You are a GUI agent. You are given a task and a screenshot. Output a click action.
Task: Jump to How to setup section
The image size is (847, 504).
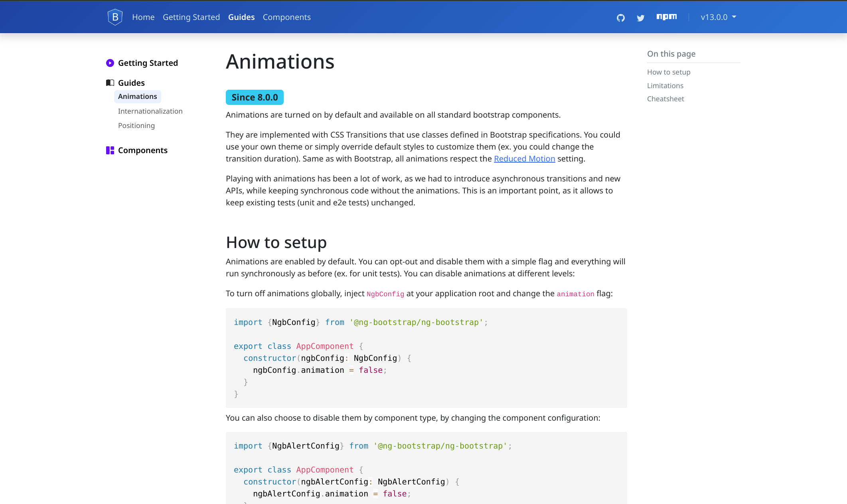(669, 72)
